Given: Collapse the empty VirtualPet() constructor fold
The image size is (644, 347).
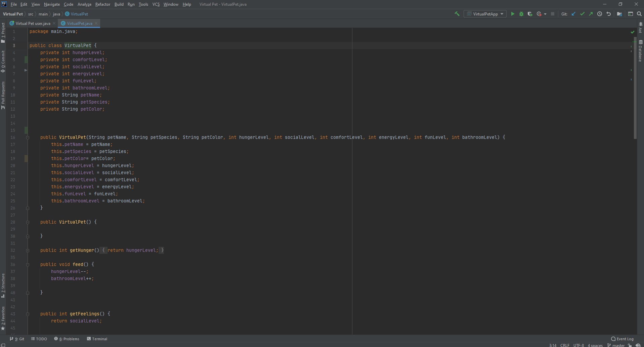Looking at the screenshot, I should coord(28,222).
